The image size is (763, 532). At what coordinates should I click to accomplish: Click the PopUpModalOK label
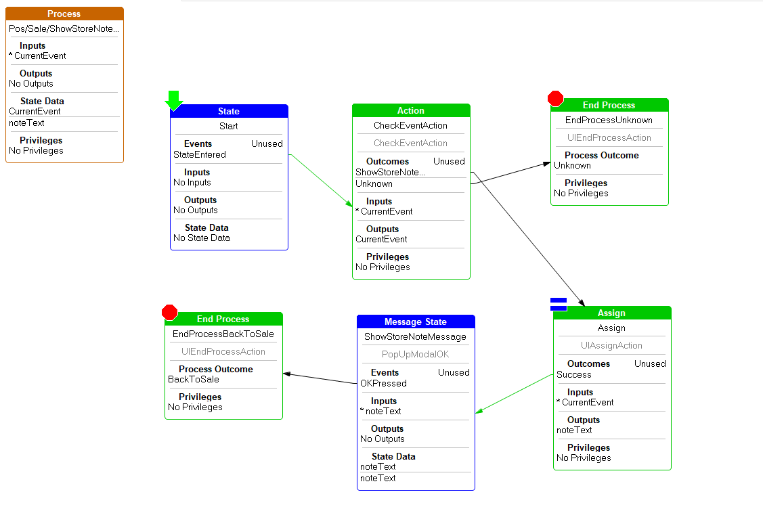coord(415,354)
